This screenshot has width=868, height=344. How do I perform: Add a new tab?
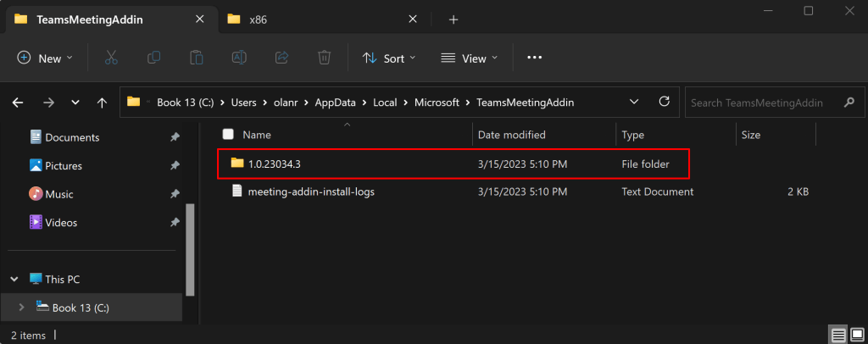point(453,19)
